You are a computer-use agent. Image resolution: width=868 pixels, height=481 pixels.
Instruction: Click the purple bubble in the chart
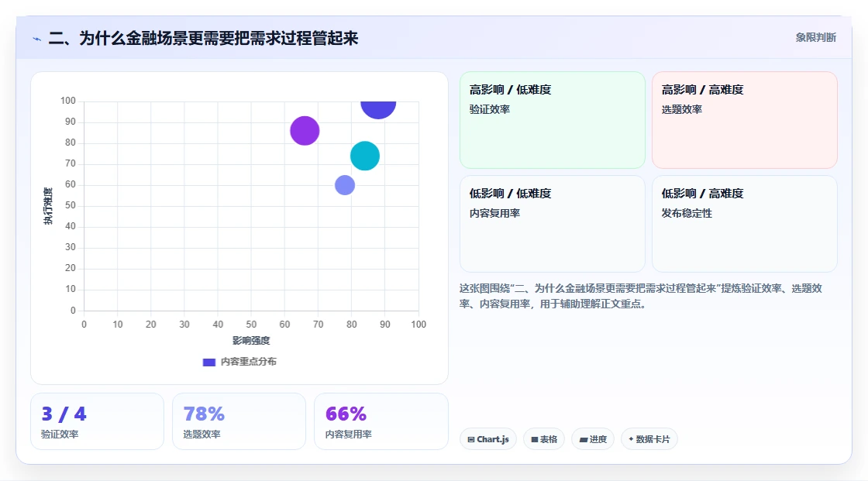coord(305,131)
